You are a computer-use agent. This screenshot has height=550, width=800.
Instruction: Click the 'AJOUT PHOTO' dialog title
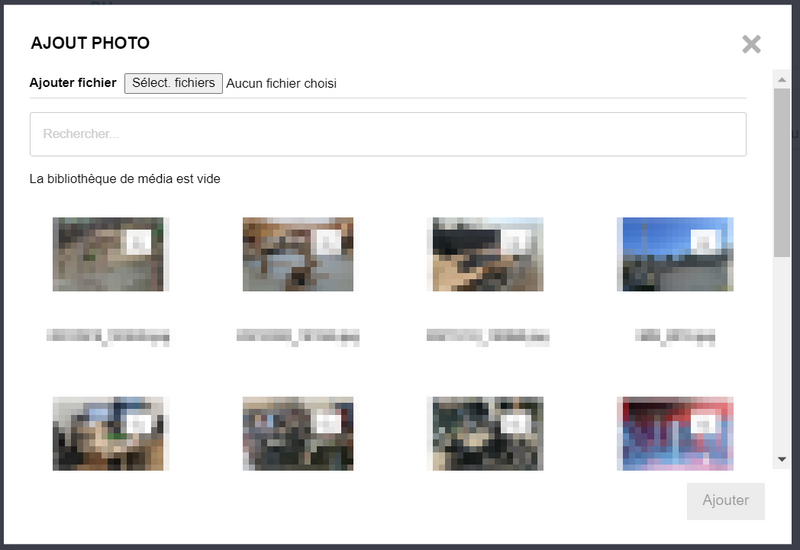tap(90, 43)
